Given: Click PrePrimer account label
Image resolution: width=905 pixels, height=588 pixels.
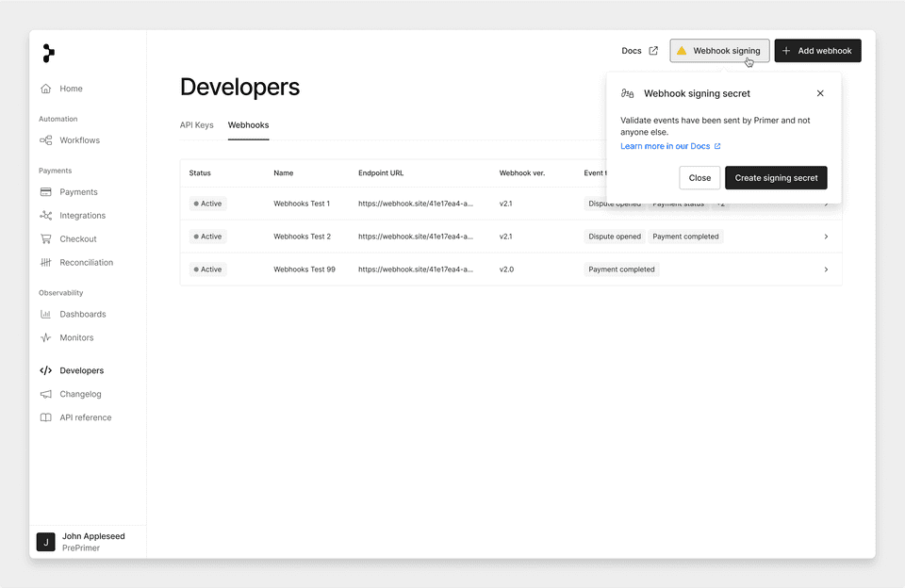Looking at the screenshot, I should point(81,548).
